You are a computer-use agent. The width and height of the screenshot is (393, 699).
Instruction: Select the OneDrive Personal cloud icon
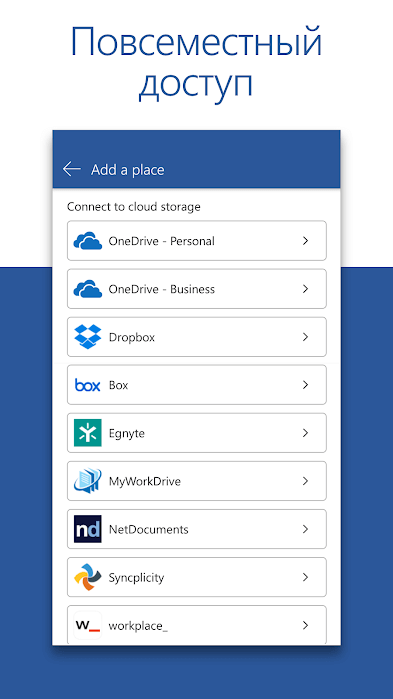coord(87,241)
